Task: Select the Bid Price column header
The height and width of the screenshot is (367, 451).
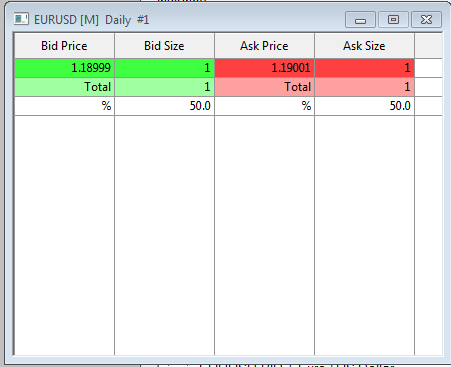Action: click(x=64, y=46)
